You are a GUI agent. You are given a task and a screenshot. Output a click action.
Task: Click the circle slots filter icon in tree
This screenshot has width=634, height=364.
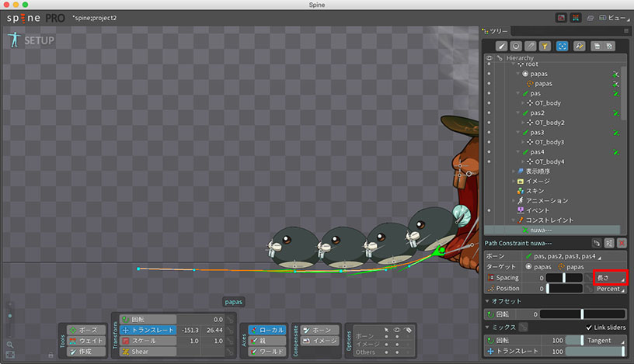tap(516, 46)
